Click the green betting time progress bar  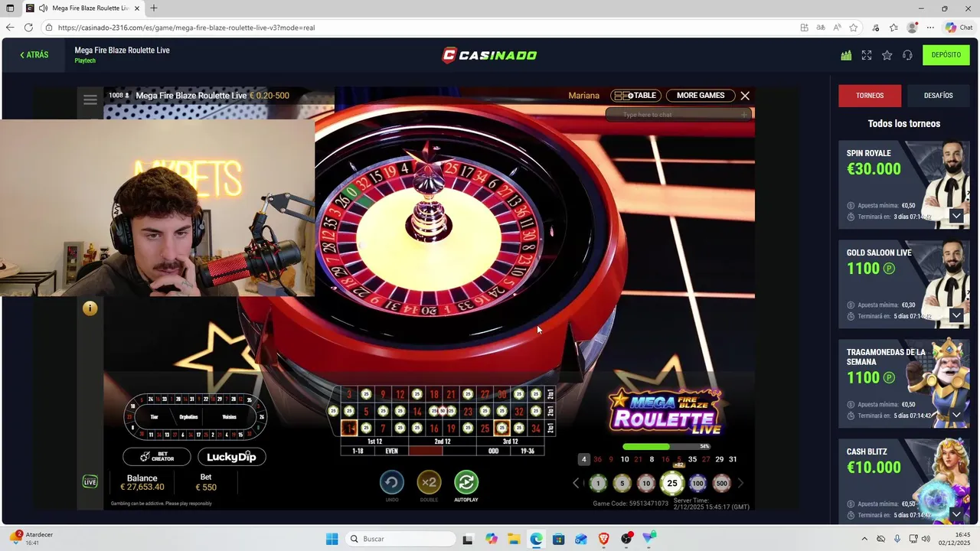point(667,447)
